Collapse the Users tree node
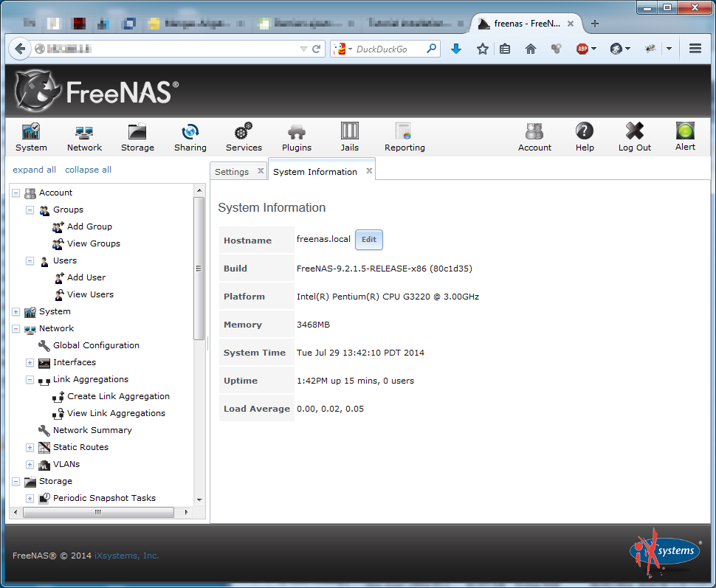The image size is (716, 588). (30, 260)
